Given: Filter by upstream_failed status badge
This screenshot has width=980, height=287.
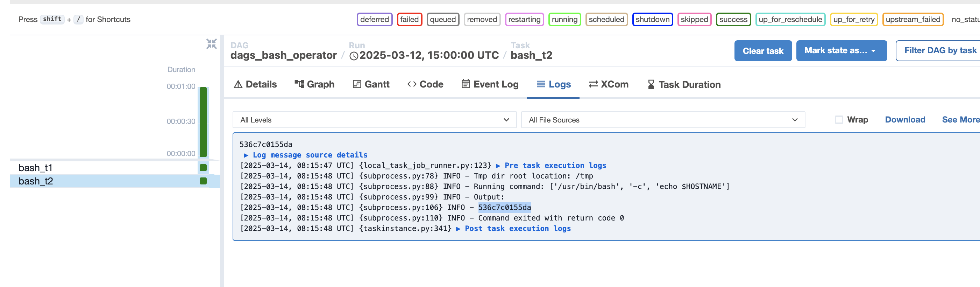Looking at the screenshot, I should point(912,19).
